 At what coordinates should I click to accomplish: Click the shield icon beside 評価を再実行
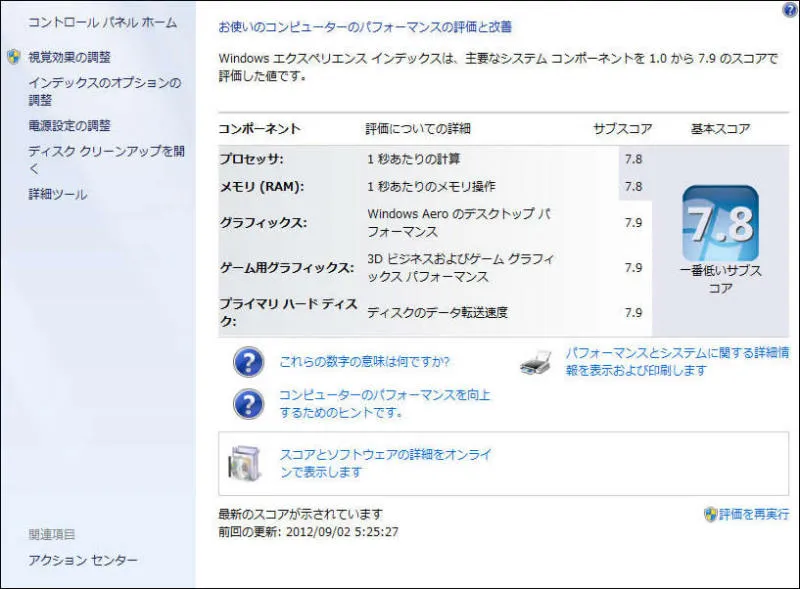[x=710, y=514]
